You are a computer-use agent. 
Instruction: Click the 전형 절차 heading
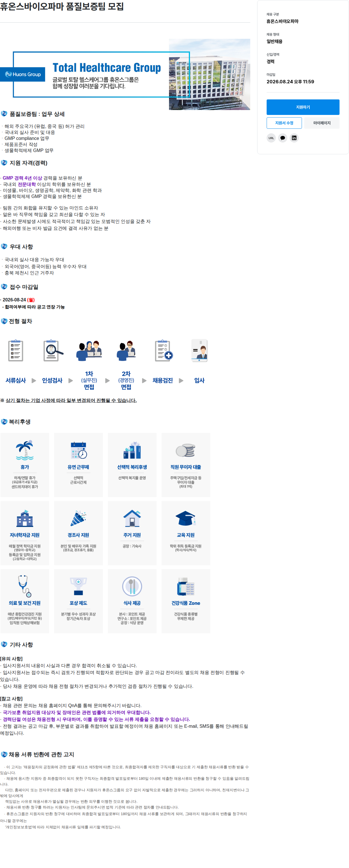click(21, 321)
